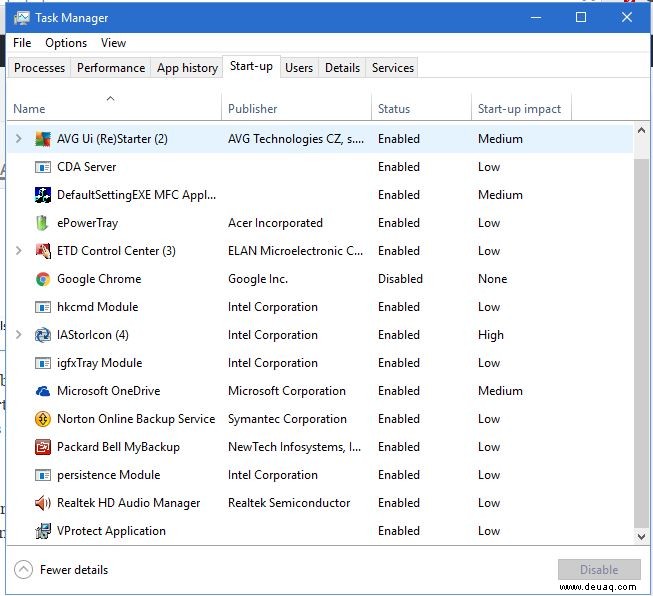Image resolution: width=653 pixels, height=596 pixels.
Task: Switch to the Processes tab
Action: [x=39, y=67]
